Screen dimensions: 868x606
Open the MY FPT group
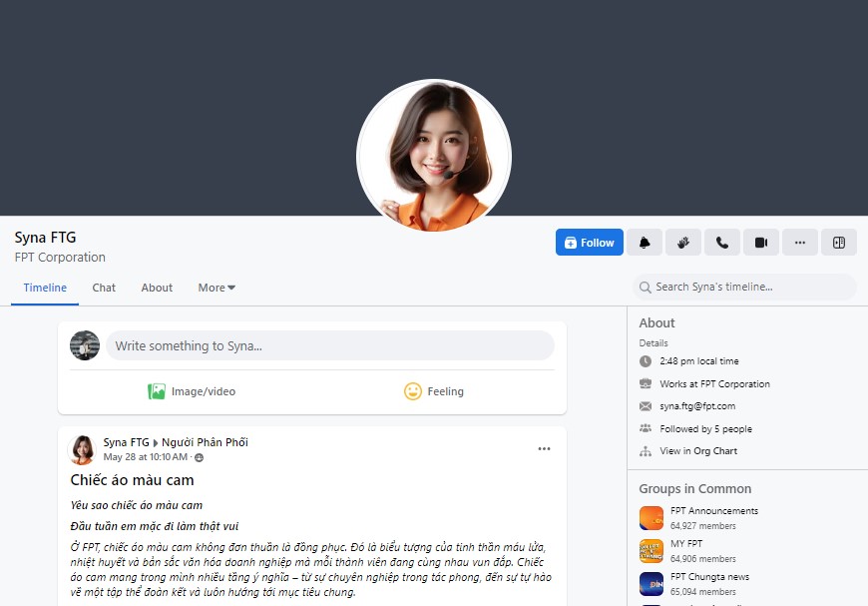[686, 543]
